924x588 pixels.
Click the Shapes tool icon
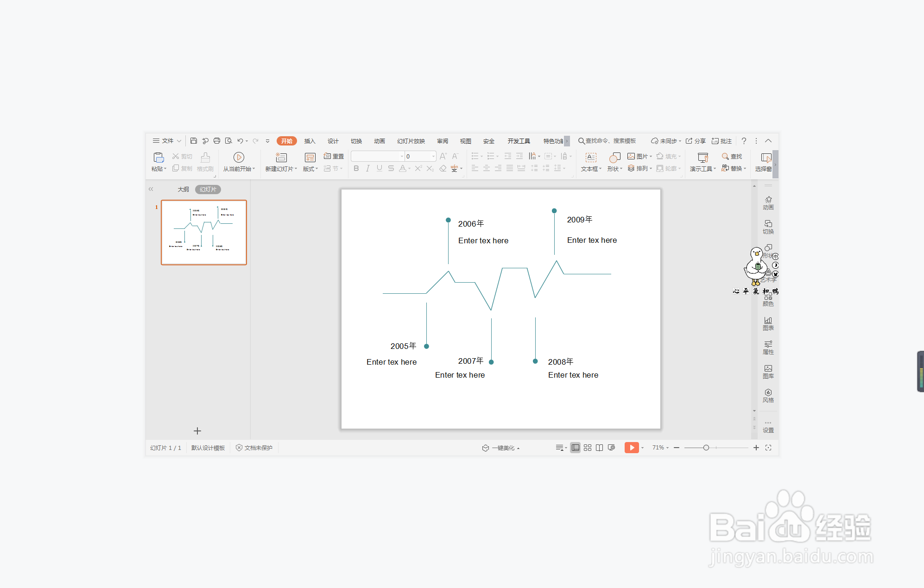coord(614,158)
